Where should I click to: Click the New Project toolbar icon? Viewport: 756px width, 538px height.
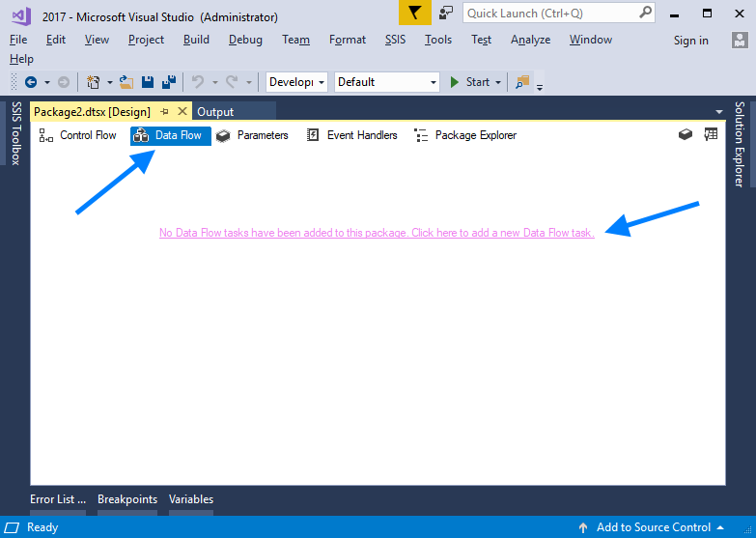(94, 82)
